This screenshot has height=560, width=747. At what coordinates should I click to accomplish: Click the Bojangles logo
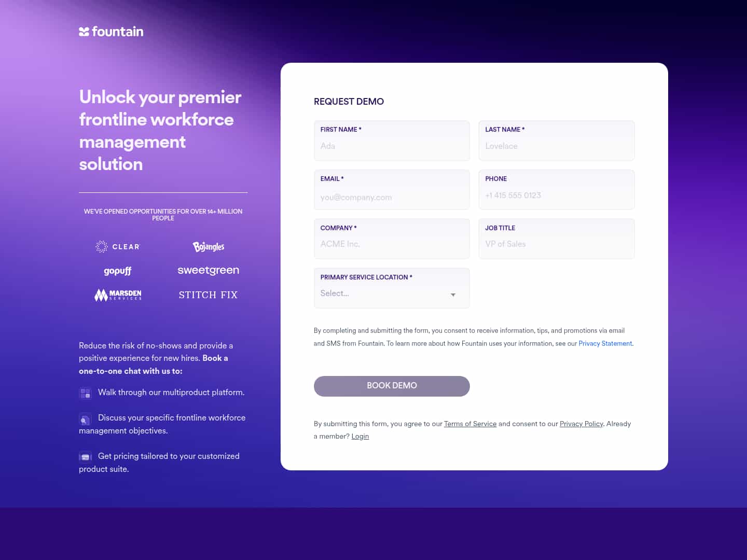(209, 247)
